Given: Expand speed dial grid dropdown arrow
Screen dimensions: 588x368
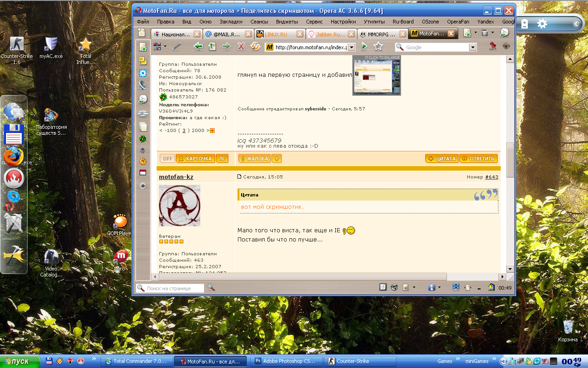Looking at the screenshot, I should coord(164,46).
